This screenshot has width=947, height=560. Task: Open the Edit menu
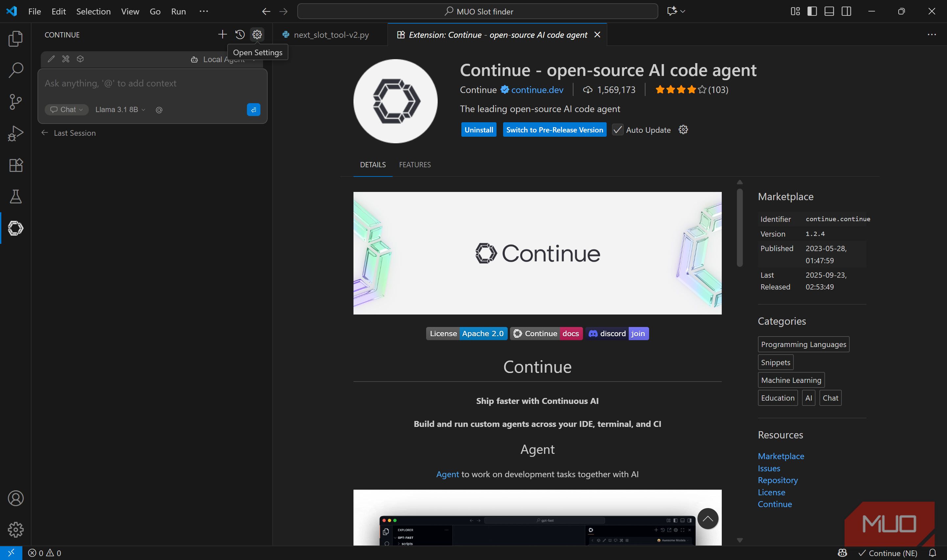click(x=59, y=11)
